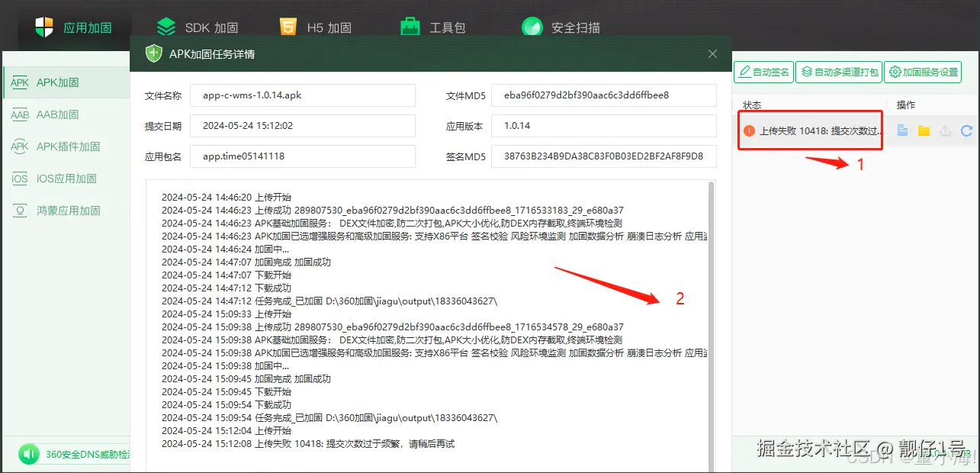Click log line 14:46:23 上传成功
The height and width of the screenshot is (473, 980).
393,210
